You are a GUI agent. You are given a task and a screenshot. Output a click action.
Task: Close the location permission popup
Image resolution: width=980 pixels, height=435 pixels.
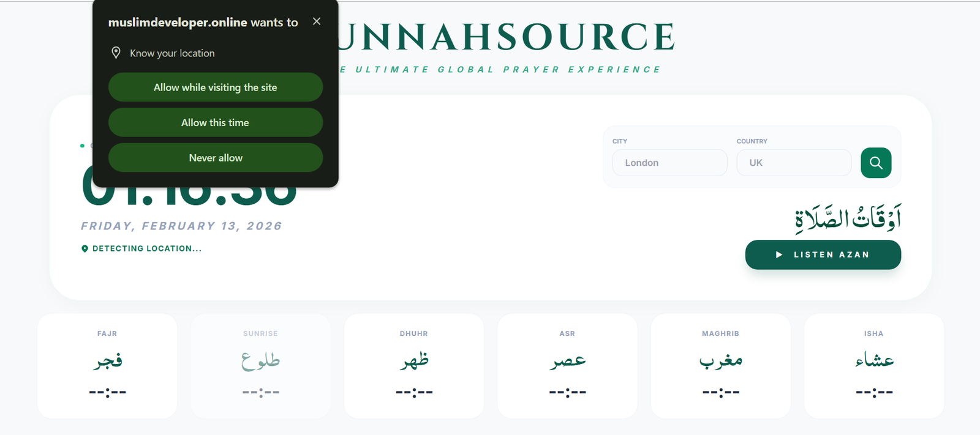(317, 21)
